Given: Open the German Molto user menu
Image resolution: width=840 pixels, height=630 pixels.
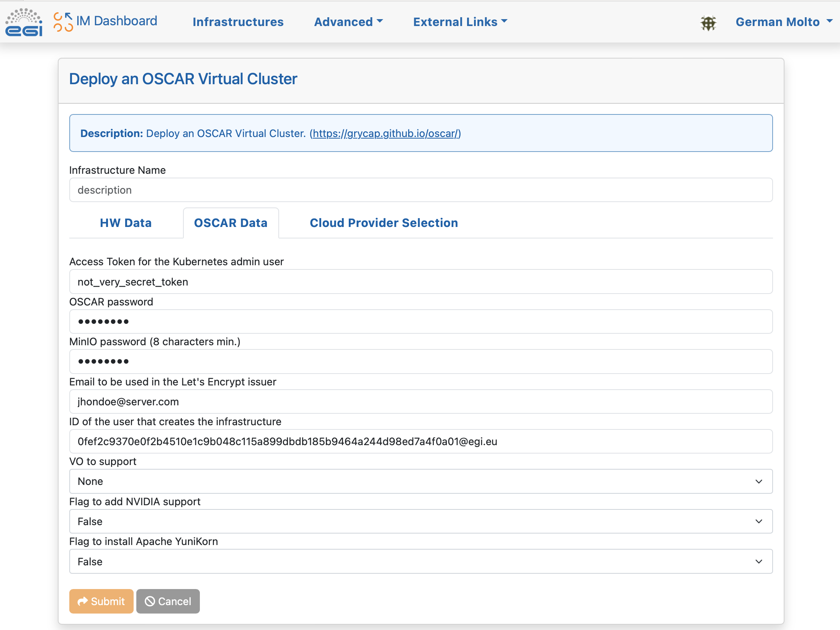Looking at the screenshot, I should click(783, 22).
